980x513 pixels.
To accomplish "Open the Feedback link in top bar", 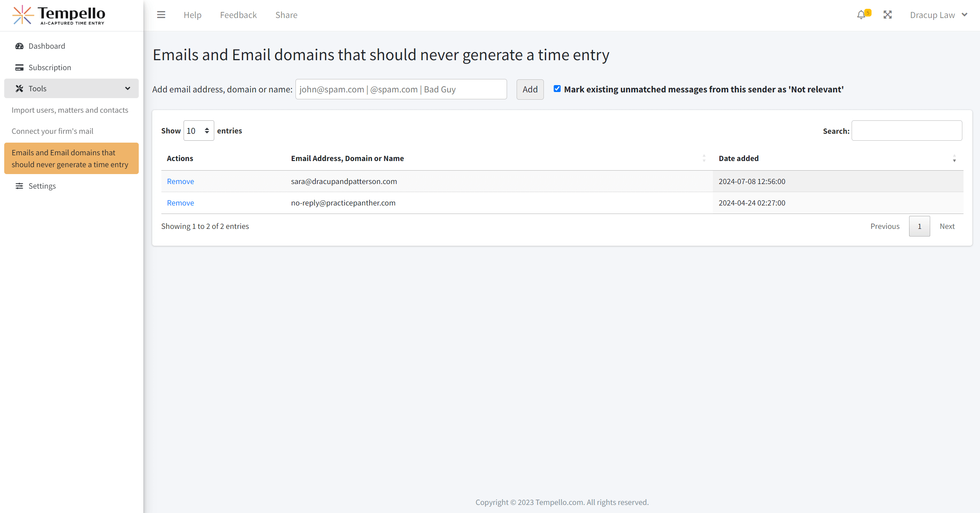I will [x=238, y=15].
